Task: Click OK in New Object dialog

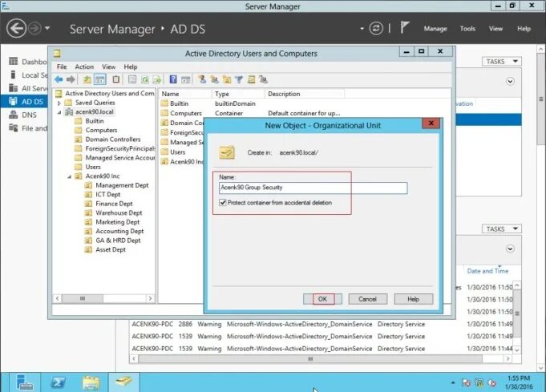Action: [x=322, y=299]
